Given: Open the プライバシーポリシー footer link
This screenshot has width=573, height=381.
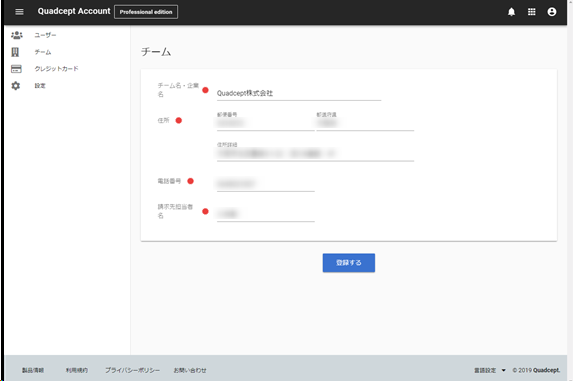Looking at the screenshot, I should pos(132,370).
